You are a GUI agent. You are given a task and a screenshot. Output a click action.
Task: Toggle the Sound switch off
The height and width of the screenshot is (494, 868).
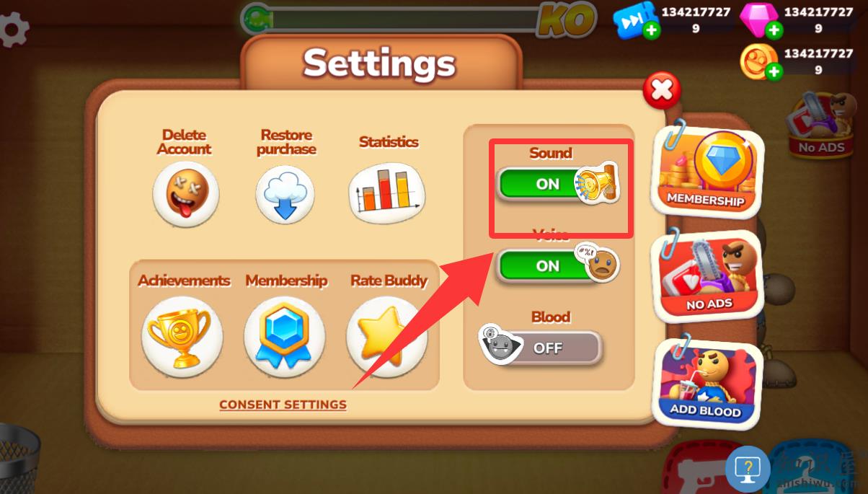click(x=557, y=185)
